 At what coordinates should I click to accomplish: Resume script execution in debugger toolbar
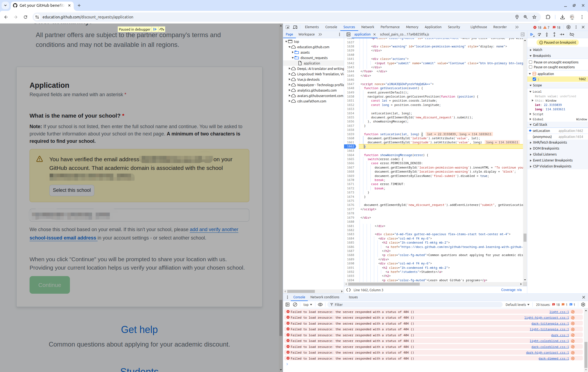[532, 34]
